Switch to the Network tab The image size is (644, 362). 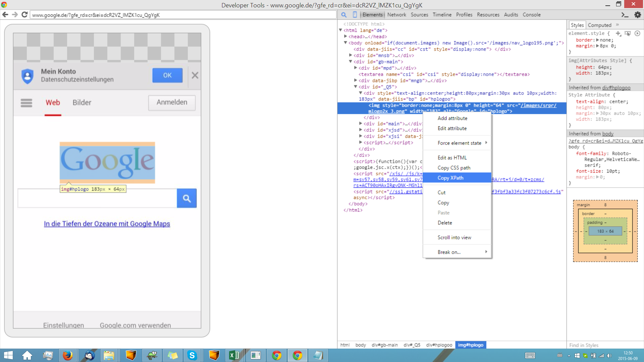[x=396, y=15]
